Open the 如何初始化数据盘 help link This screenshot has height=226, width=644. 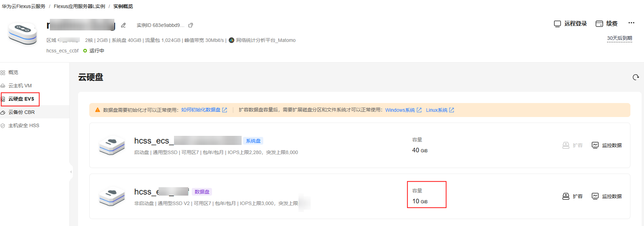(x=204, y=110)
